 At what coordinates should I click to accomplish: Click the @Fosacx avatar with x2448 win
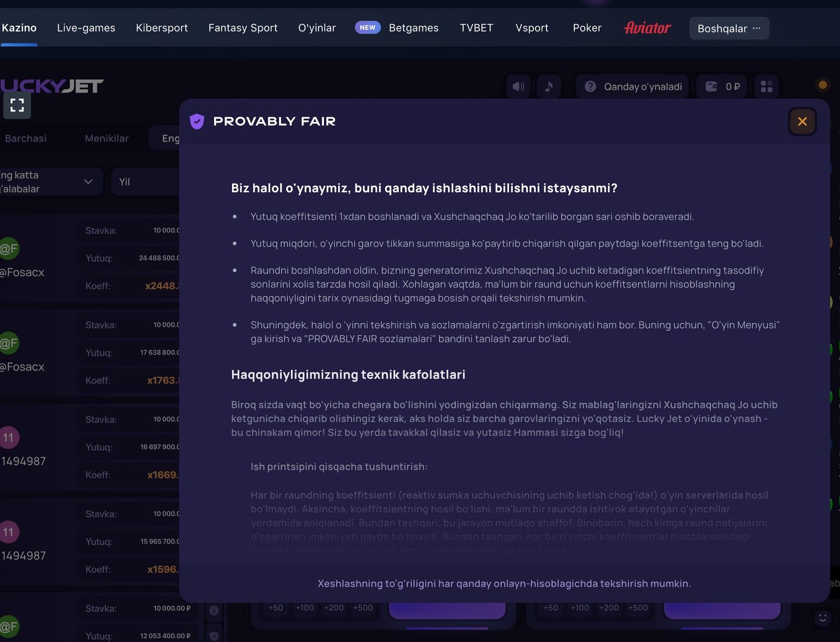[9, 248]
